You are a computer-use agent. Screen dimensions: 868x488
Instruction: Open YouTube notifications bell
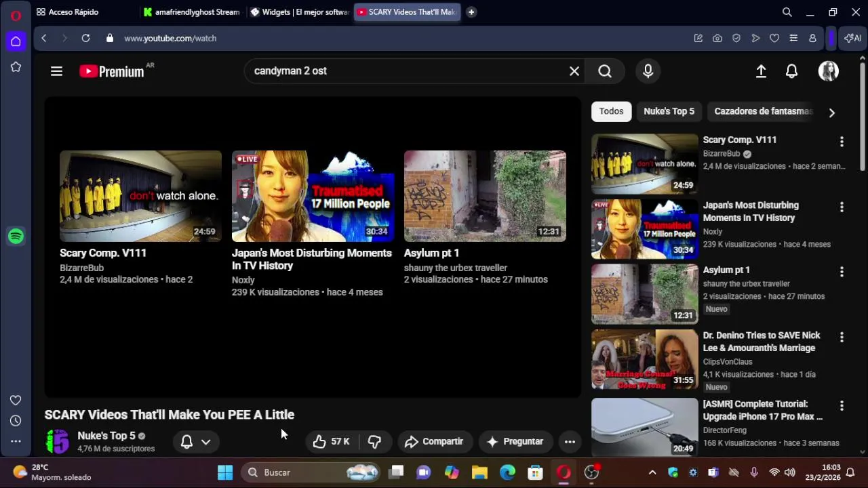791,71
